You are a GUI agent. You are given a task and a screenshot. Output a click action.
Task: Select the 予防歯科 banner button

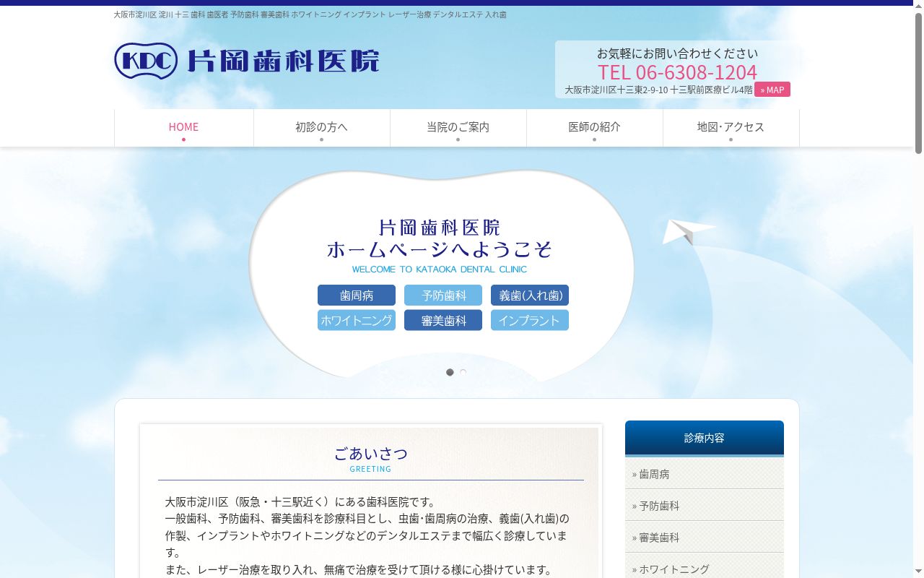coord(443,296)
